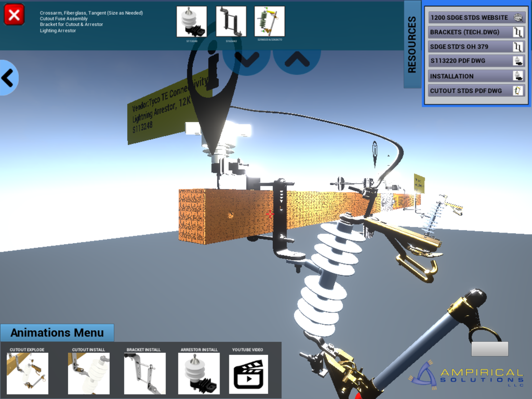
Task: Select the cutout fuse assembly thumbnail at top
Action: point(269,22)
